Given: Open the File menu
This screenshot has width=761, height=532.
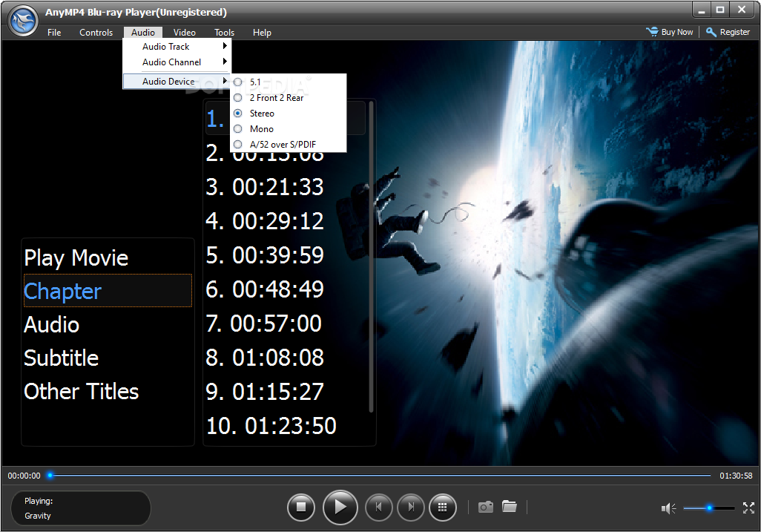Looking at the screenshot, I should (54, 33).
